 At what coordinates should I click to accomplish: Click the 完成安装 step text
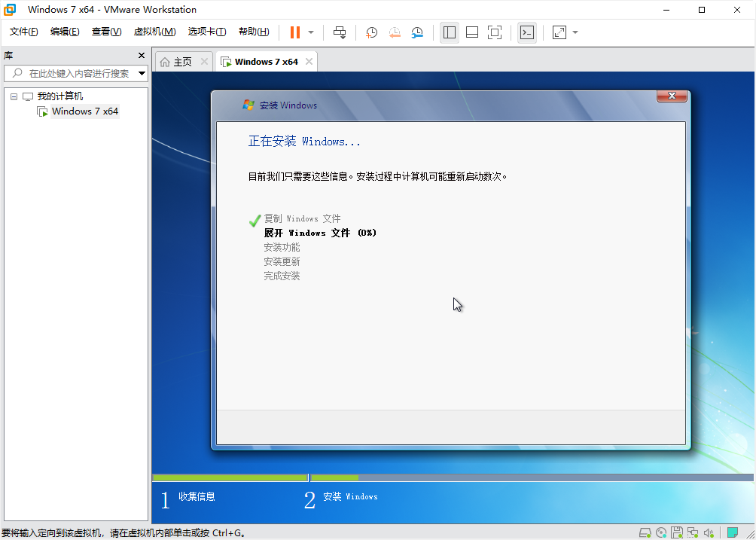click(x=282, y=276)
